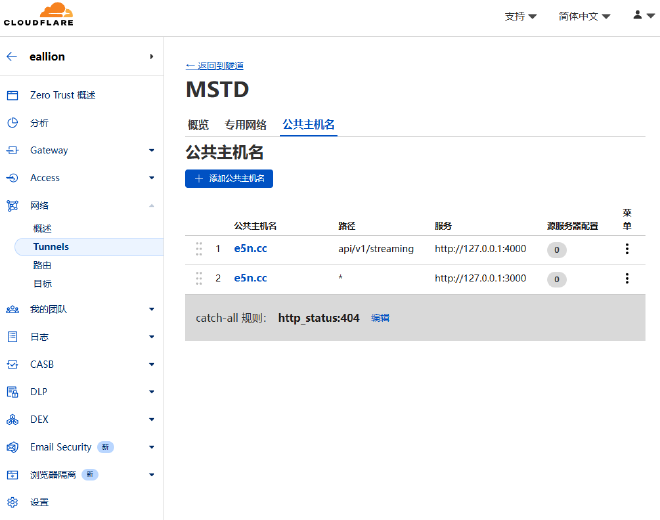Click the 公共主机名 column header
Image resolution: width=660 pixels, height=520 pixels.
(x=255, y=226)
